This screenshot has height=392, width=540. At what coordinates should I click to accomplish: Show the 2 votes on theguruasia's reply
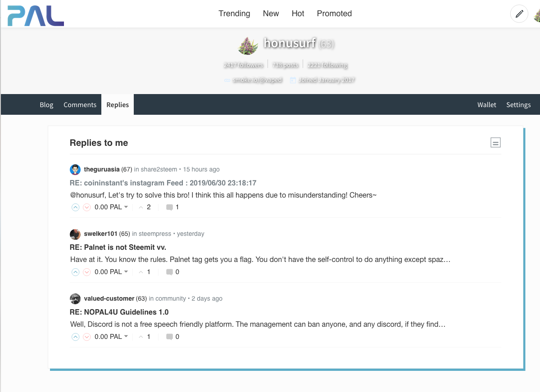pyautogui.click(x=145, y=207)
